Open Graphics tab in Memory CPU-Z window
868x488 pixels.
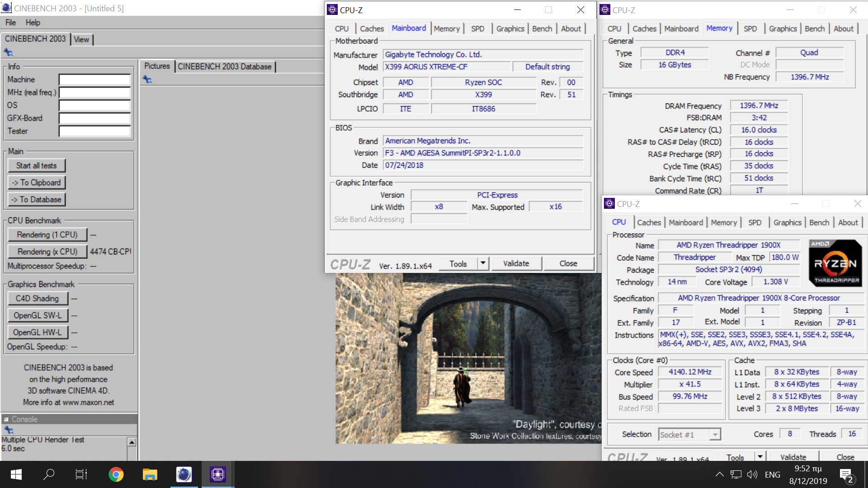(x=783, y=28)
